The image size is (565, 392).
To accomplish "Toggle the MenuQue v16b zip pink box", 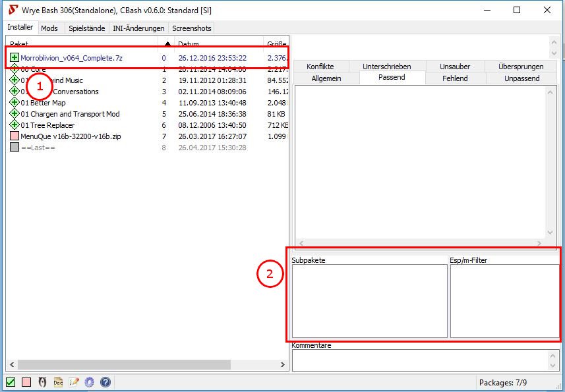I will coord(15,136).
